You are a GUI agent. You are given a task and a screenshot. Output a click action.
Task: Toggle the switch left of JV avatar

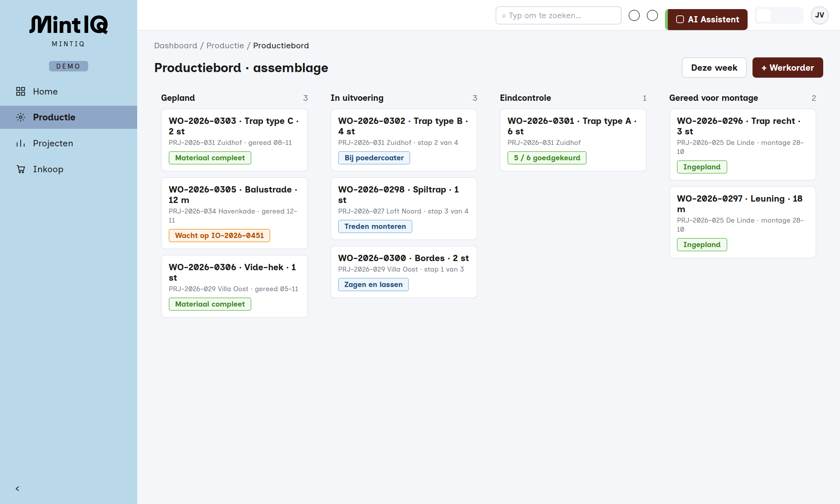779,15
